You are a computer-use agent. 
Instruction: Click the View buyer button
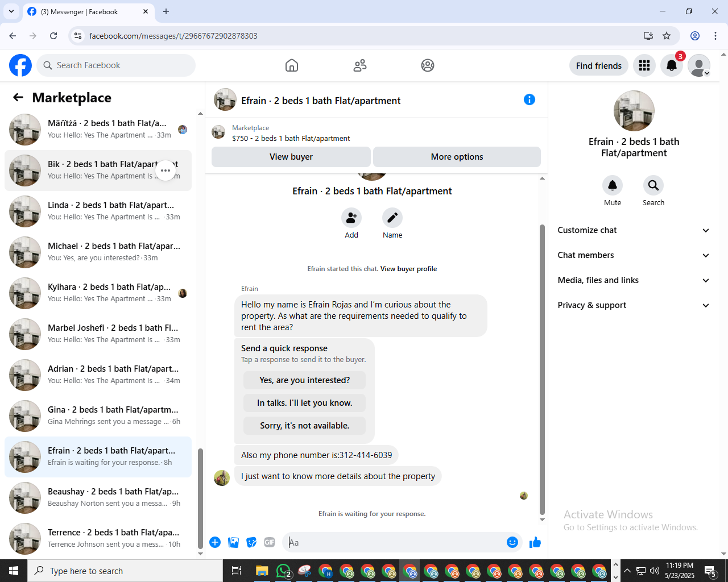[x=291, y=157]
